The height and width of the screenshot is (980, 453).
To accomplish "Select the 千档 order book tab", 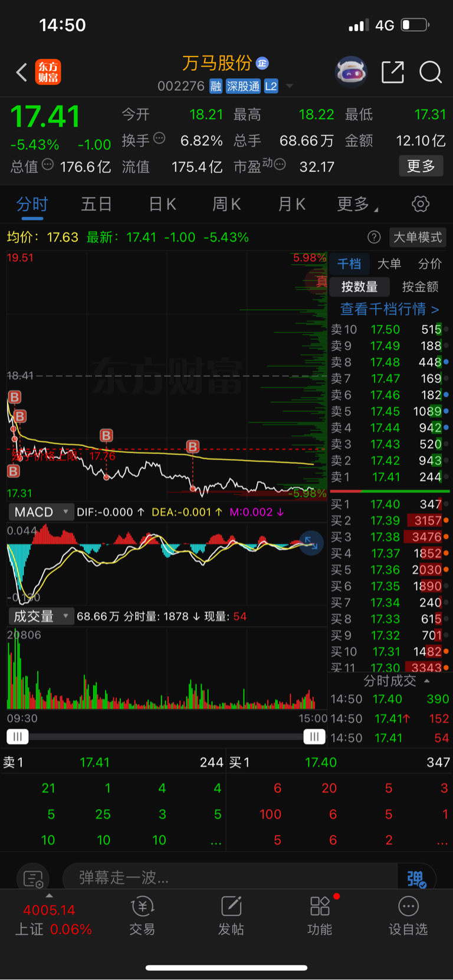I will tap(349, 264).
